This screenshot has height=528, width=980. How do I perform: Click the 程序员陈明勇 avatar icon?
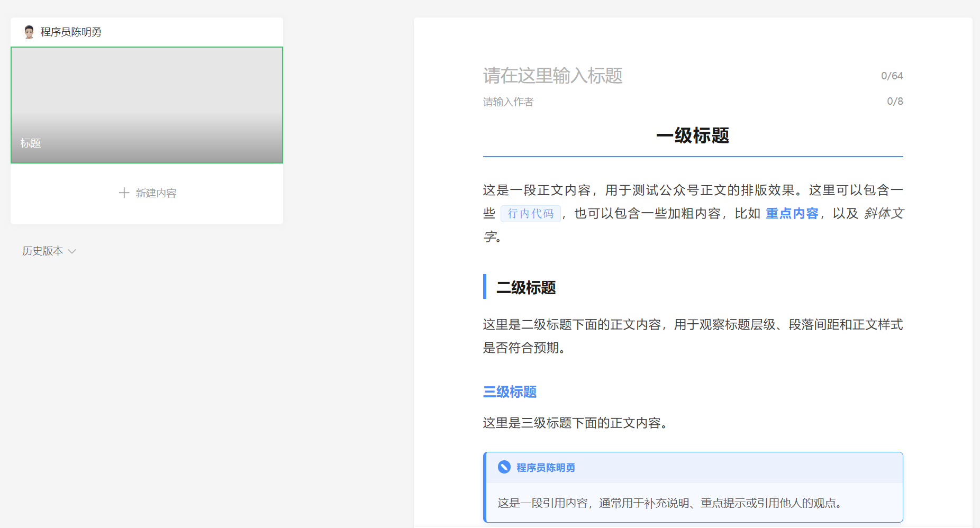coord(29,32)
